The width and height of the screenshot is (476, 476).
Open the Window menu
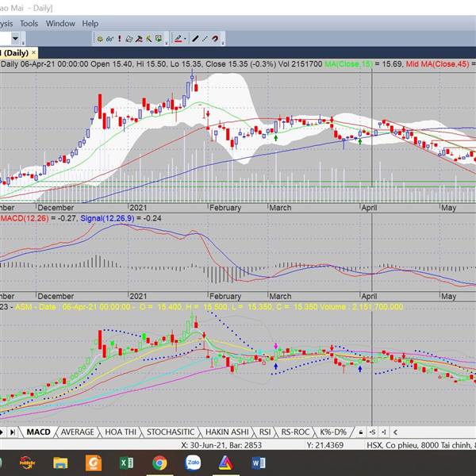point(60,23)
